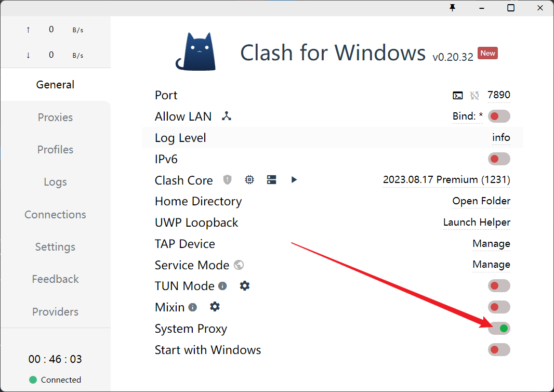Image resolution: width=554 pixels, height=392 pixels.
Task: Click Open Folder for Home Directory
Action: pos(481,201)
